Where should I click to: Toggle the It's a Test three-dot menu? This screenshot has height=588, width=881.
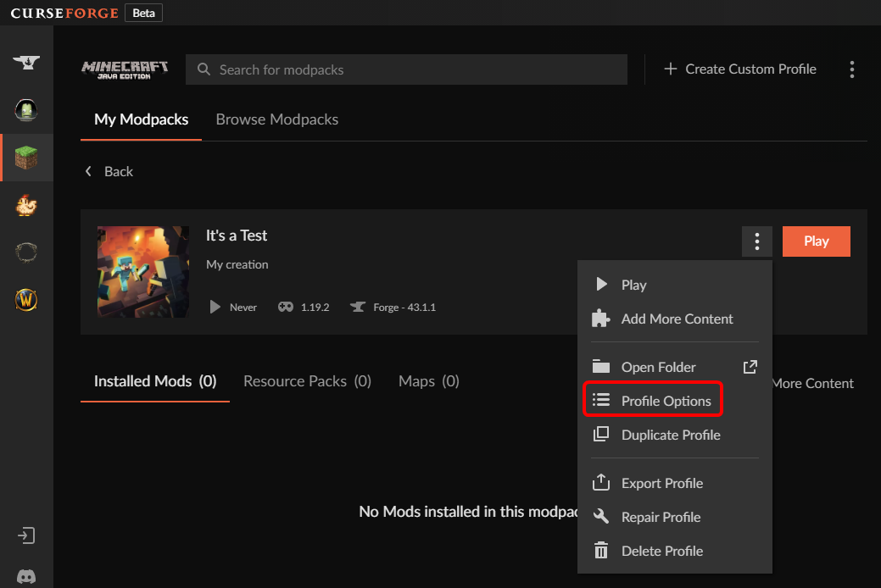point(757,241)
